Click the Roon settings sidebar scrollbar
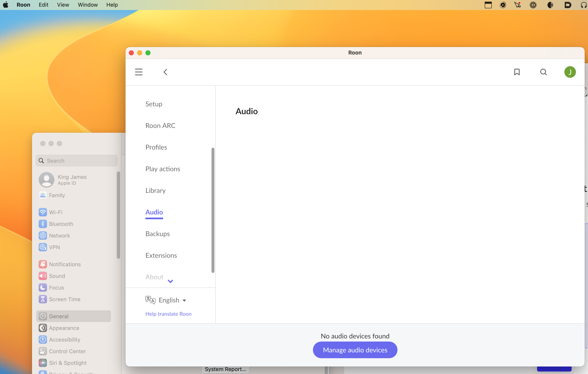The height and width of the screenshot is (374, 588). click(213, 210)
